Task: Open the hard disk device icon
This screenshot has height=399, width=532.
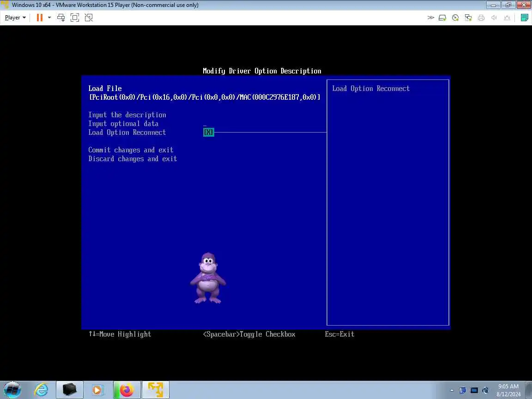Action: click(442, 18)
